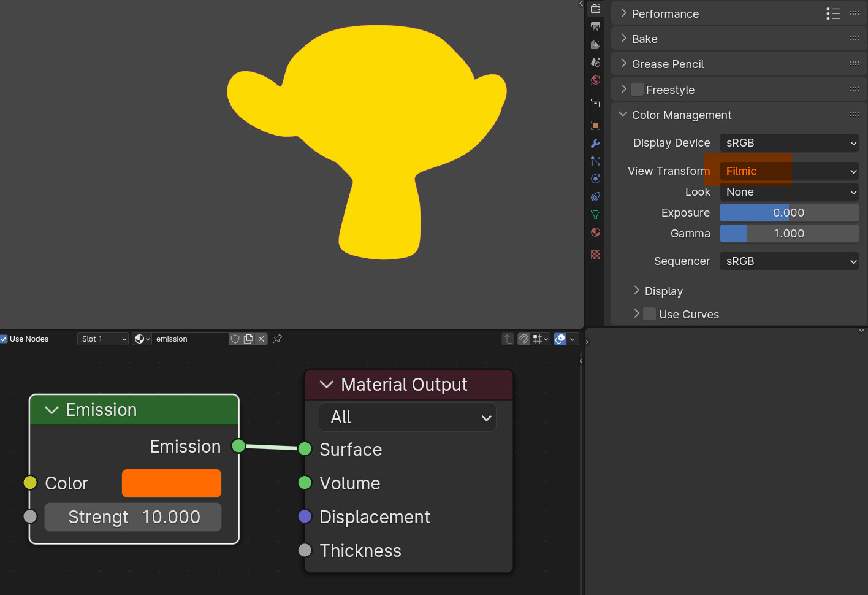Click the pin icon next to material name

click(278, 339)
